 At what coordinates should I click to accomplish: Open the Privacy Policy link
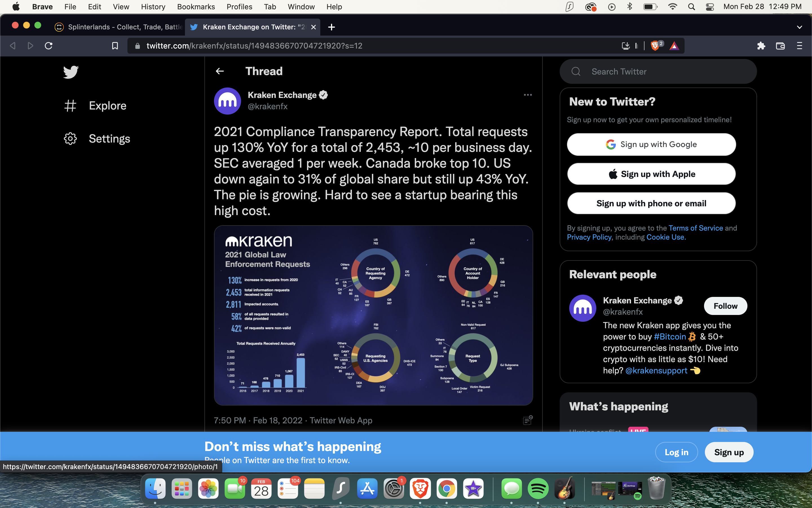[x=589, y=237]
